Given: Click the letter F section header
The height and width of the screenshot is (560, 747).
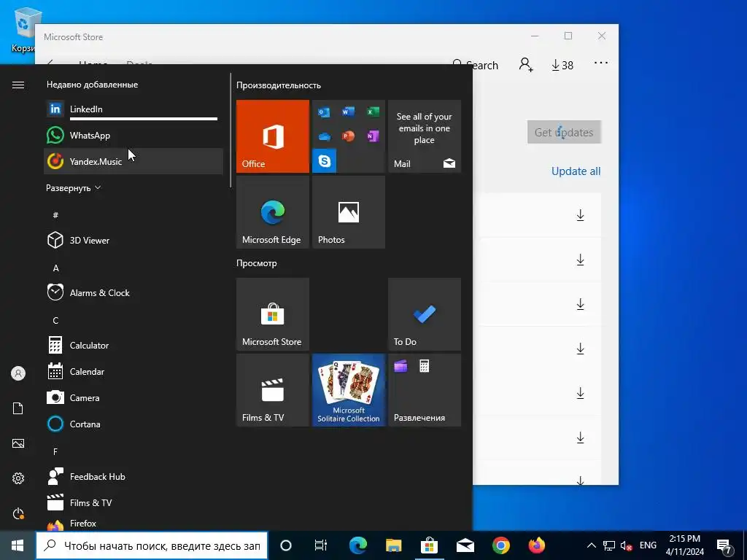Looking at the screenshot, I should coord(55,451).
